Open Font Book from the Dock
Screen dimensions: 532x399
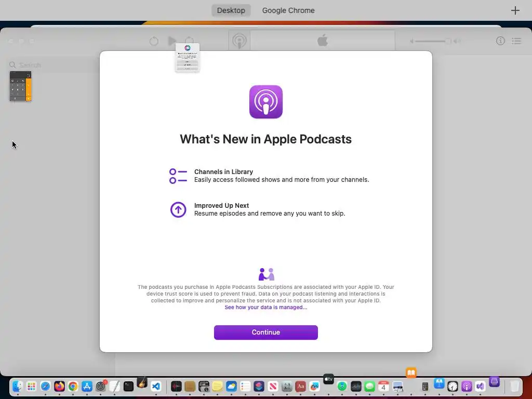point(287,387)
